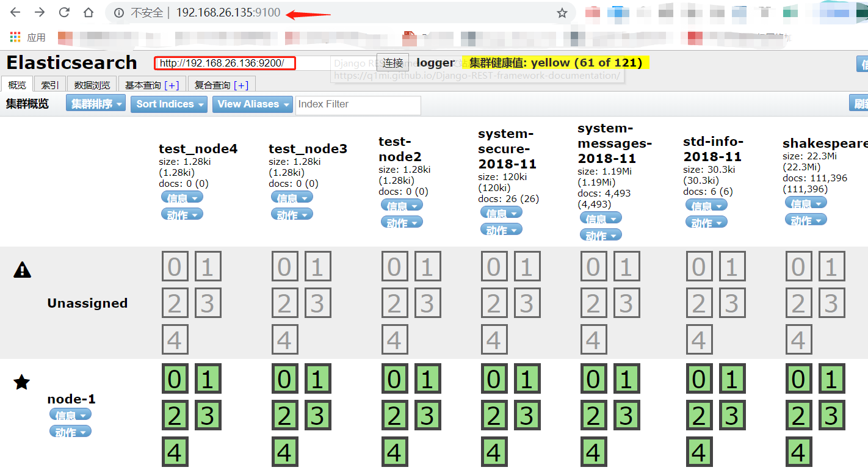Open the 集群排序 dropdown

[96, 104]
